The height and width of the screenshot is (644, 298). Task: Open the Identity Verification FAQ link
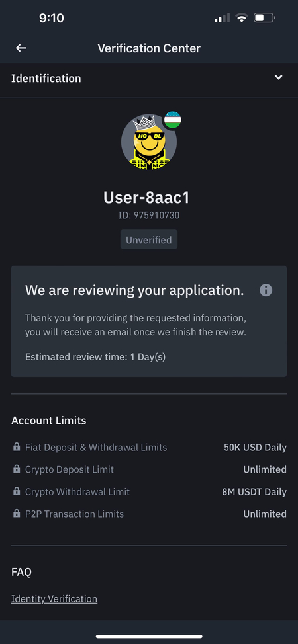[x=54, y=599]
